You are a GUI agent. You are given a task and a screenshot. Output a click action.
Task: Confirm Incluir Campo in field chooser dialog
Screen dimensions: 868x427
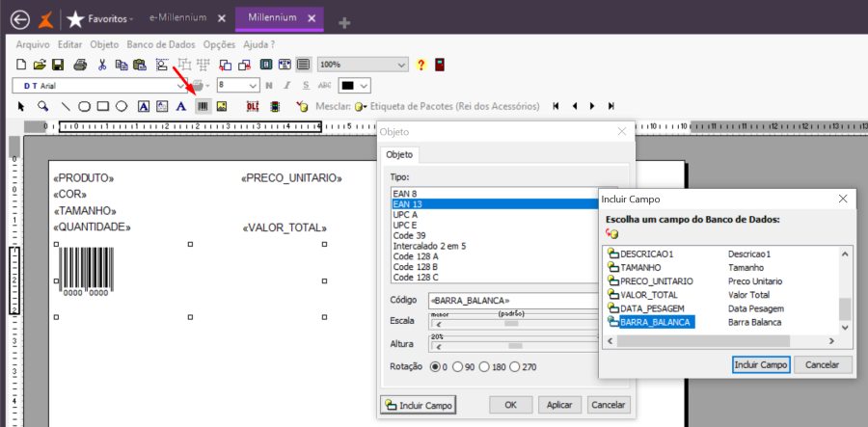point(761,365)
